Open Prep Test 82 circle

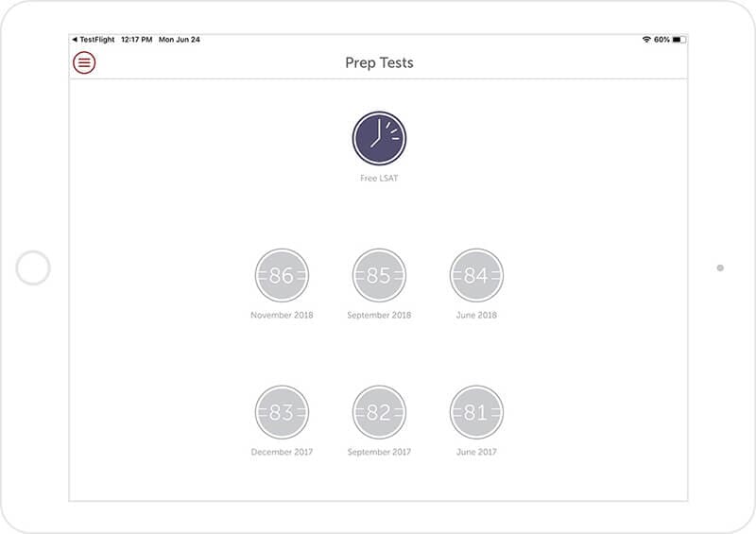click(x=379, y=412)
